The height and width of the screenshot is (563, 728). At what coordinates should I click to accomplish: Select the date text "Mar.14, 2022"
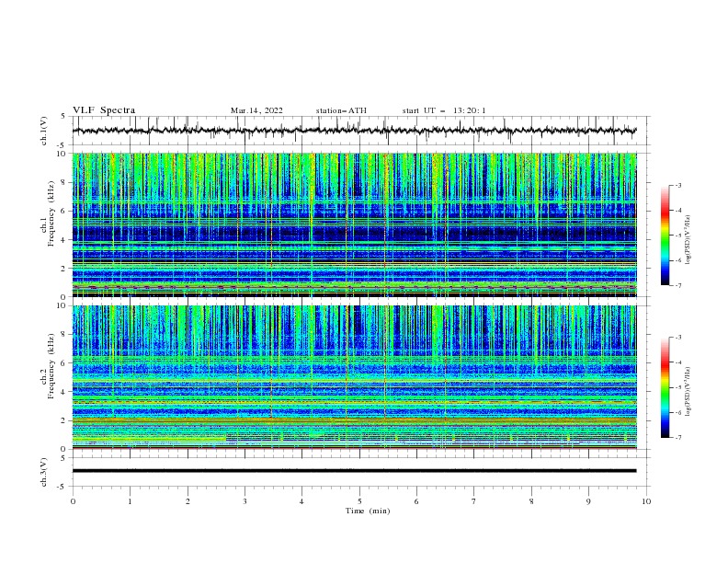[x=256, y=110]
